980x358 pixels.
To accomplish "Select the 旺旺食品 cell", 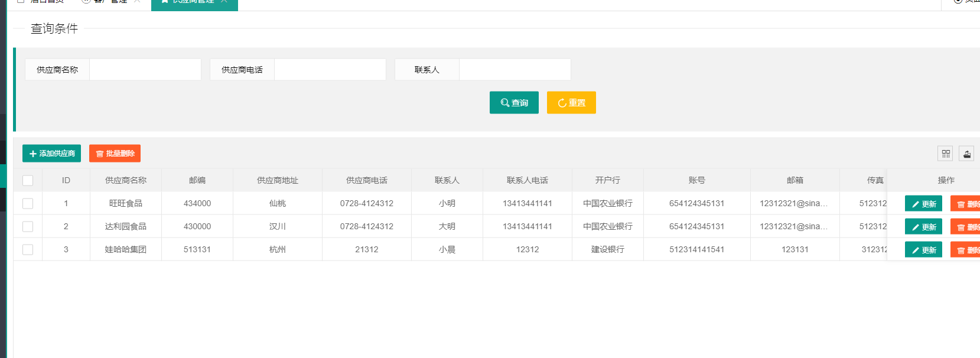I will (126, 203).
